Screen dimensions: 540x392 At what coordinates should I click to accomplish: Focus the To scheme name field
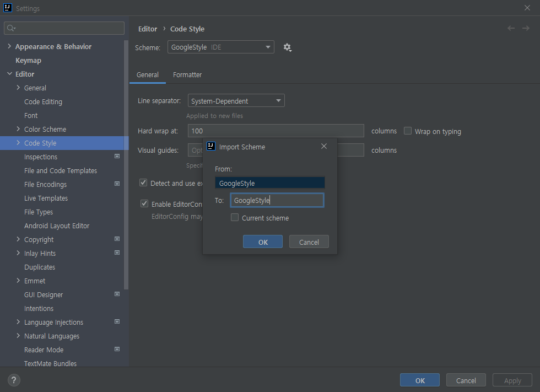(277, 200)
